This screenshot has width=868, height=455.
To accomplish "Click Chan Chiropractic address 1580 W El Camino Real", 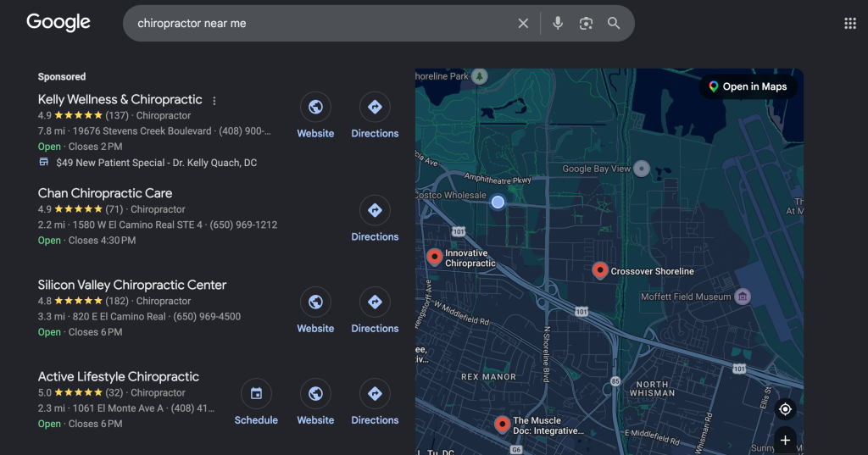I will point(137,225).
